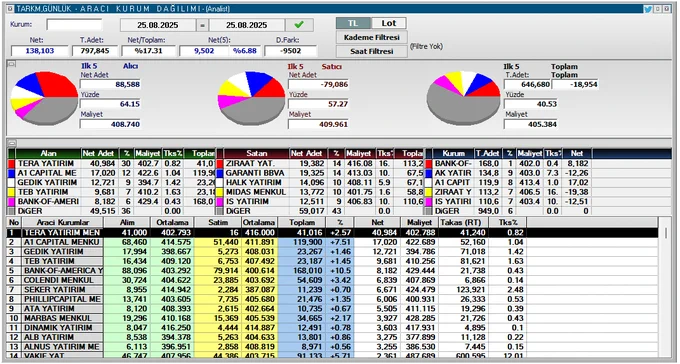Select the end date field next to the checkmark
The width and height of the screenshot is (680, 364).
click(x=247, y=25)
